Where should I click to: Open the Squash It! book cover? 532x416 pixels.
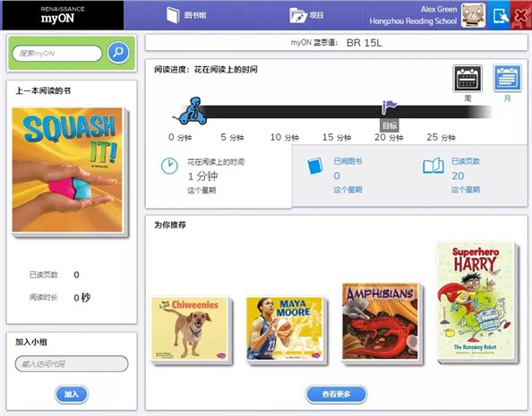67,170
